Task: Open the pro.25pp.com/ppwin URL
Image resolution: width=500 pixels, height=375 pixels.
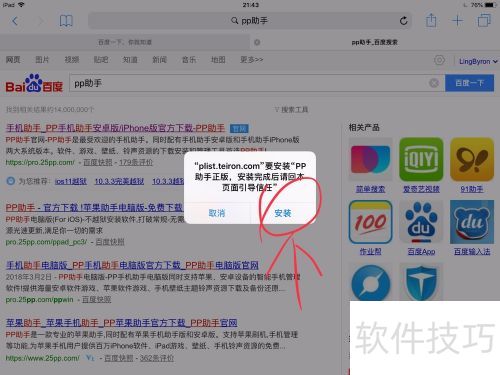Action: pos(39,300)
